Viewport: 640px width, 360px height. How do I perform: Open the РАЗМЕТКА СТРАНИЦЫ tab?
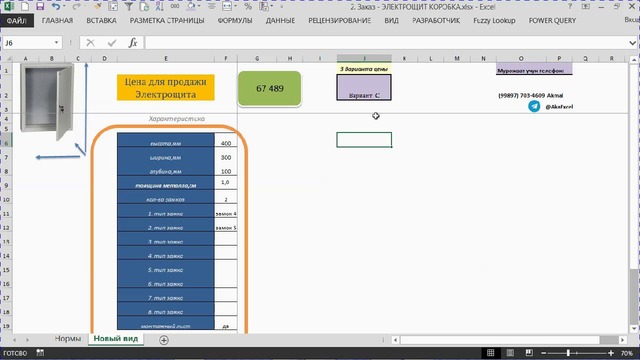167,20
